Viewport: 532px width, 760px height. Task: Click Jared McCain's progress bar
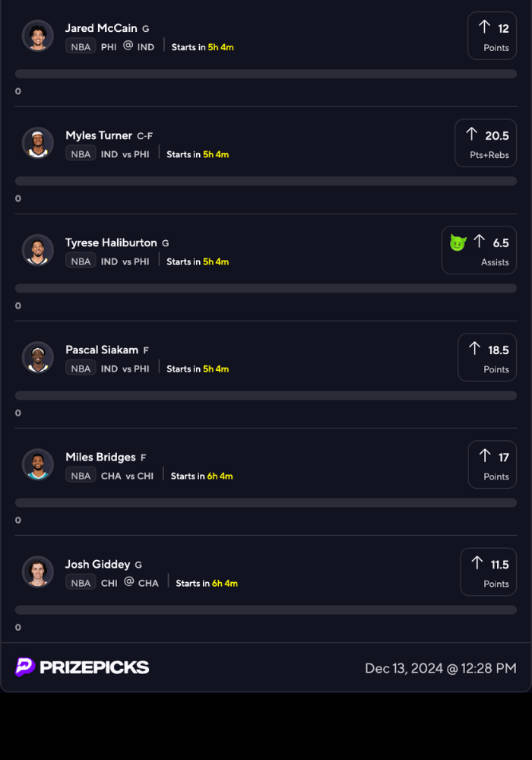pyautogui.click(x=266, y=74)
